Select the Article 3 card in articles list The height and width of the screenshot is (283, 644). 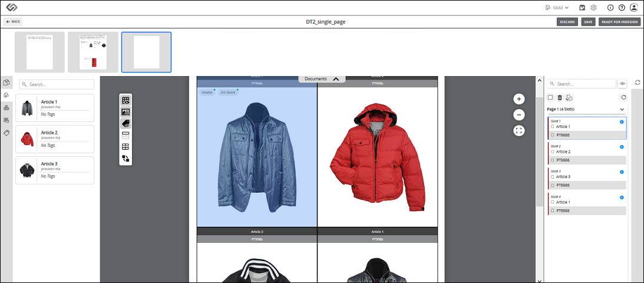pyautogui.click(x=55, y=170)
